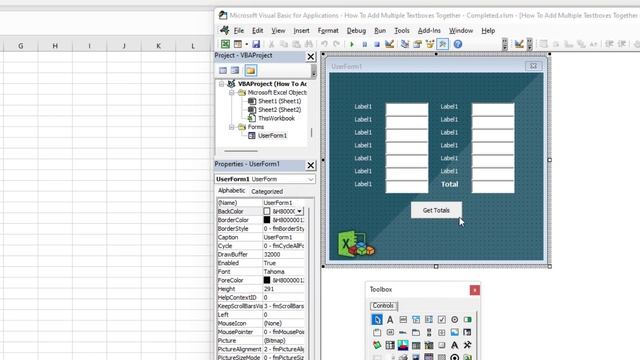Open the Insert menu
The height and width of the screenshot is (360, 640).
click(x=301, y=31)
